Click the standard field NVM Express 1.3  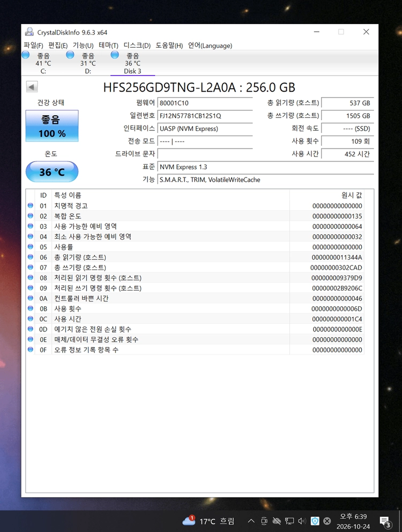pos(266,167)
